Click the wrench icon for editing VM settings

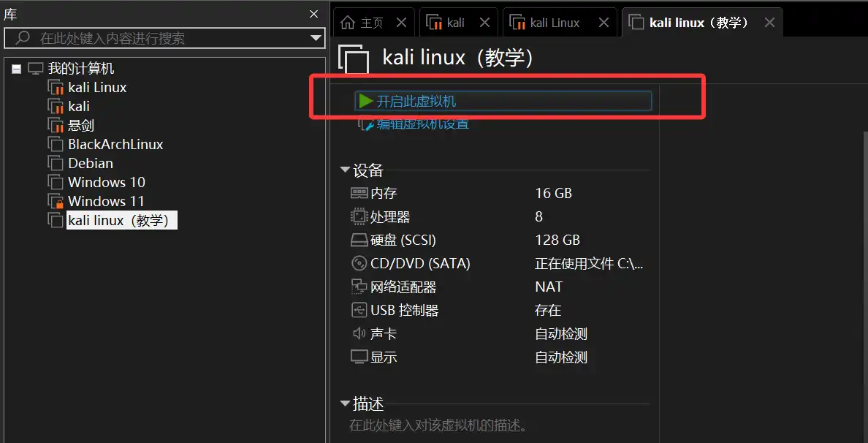[367, 124]
